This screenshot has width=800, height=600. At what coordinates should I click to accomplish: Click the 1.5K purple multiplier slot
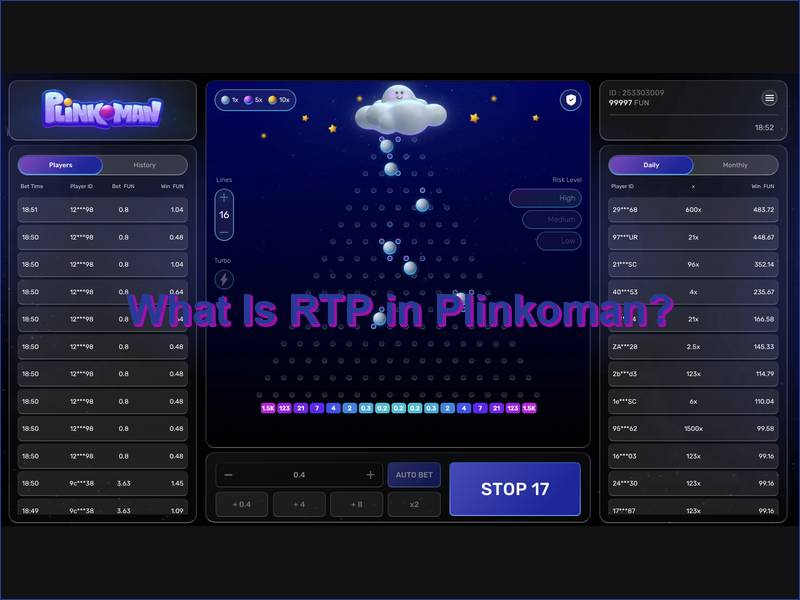pyautogui.click(x=268, y=408)
